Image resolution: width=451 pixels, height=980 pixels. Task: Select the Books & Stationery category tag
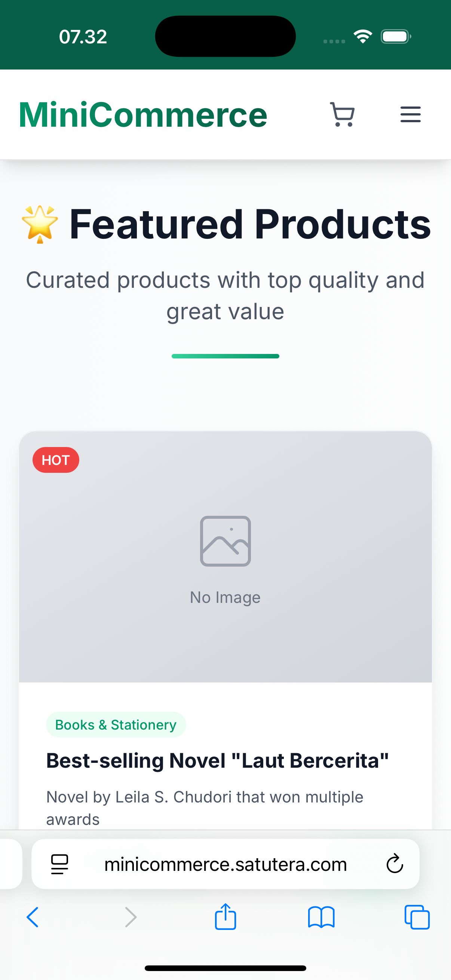coord(116,725)
